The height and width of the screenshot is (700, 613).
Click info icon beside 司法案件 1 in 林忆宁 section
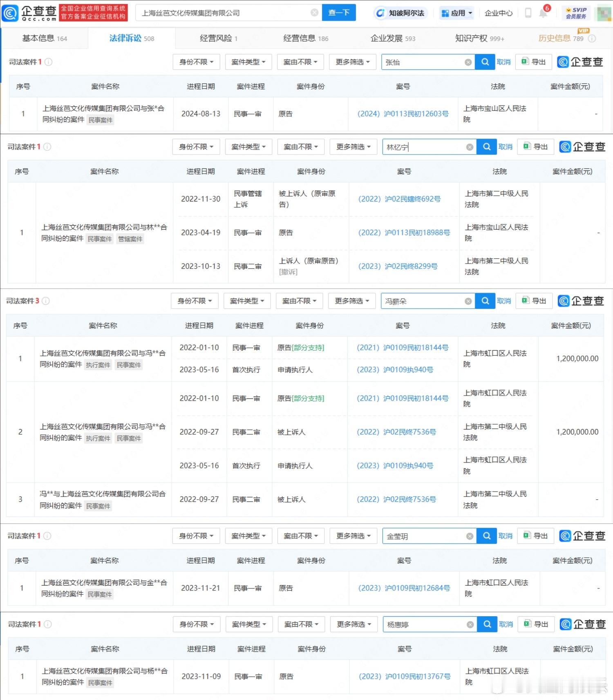coord(47,147)
